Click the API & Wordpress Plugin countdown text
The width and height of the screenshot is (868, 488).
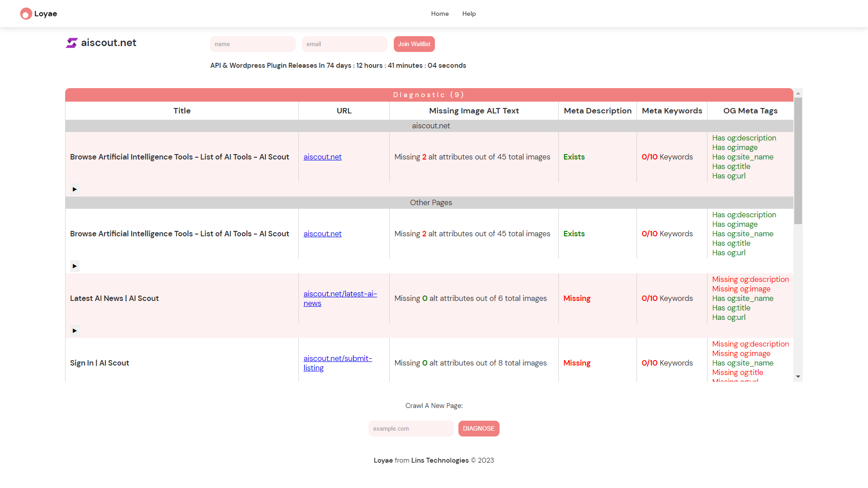pyautogui.click(x=338, y=66)
